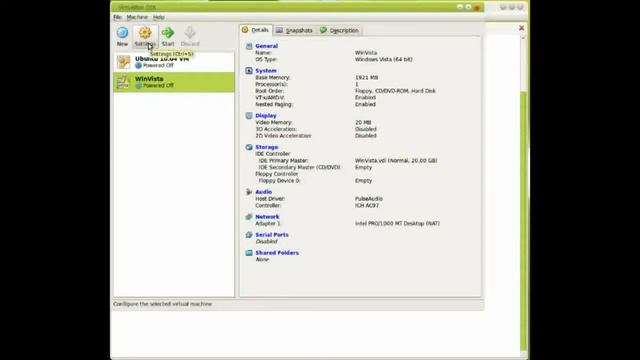Viewport: 640px width, 360px height.
Task: Click the red X at the right of the tabs
Action: [x=521, y=28]
